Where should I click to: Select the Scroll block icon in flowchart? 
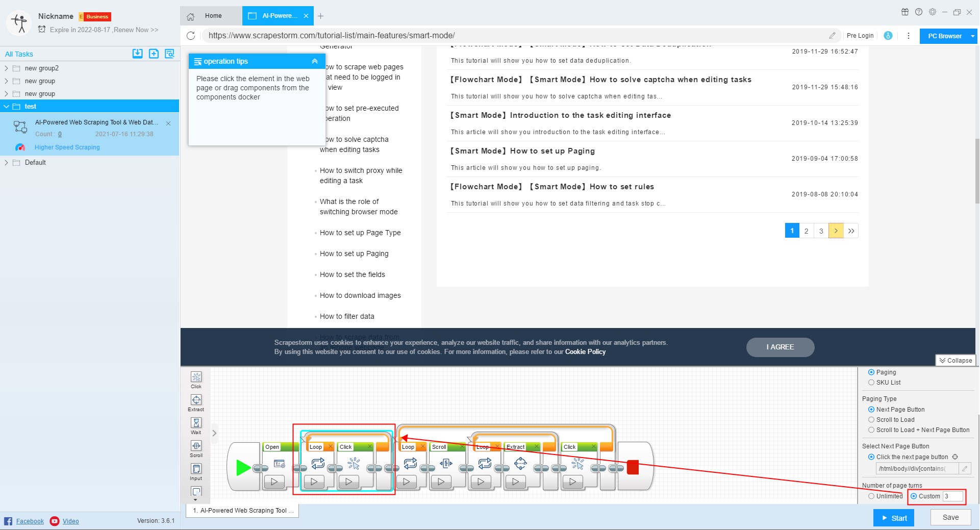pyautogui.click(x=446, y=463)
